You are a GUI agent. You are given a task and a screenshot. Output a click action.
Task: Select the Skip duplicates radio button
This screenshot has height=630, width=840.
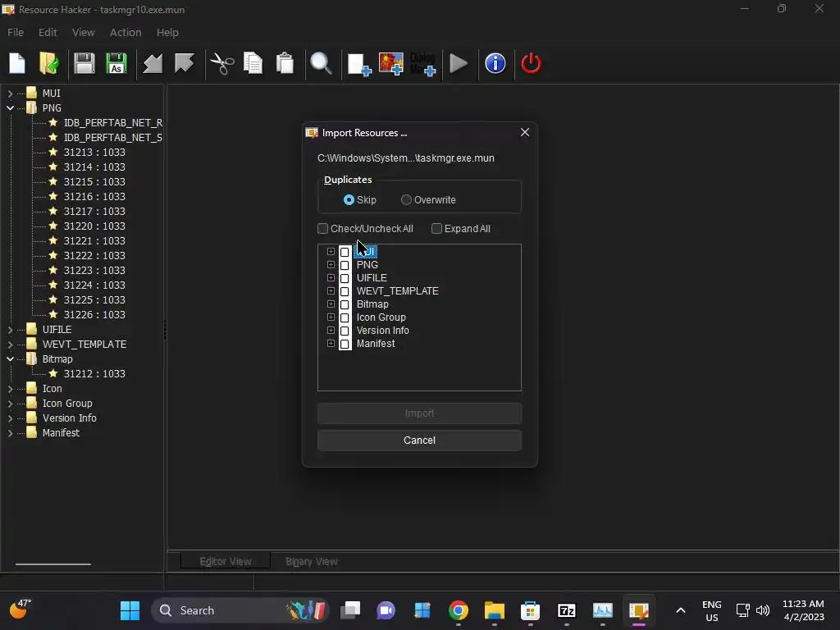(349, 200)
